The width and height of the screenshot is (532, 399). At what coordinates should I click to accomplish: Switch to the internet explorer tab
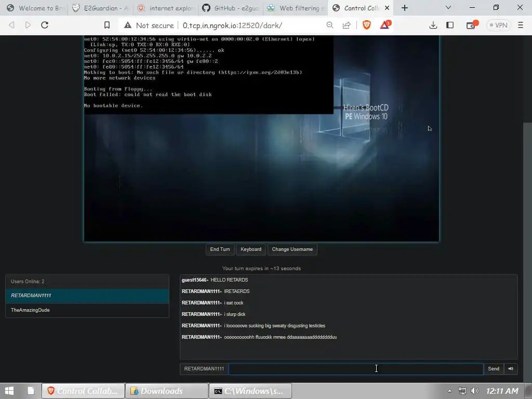point(166,8)
